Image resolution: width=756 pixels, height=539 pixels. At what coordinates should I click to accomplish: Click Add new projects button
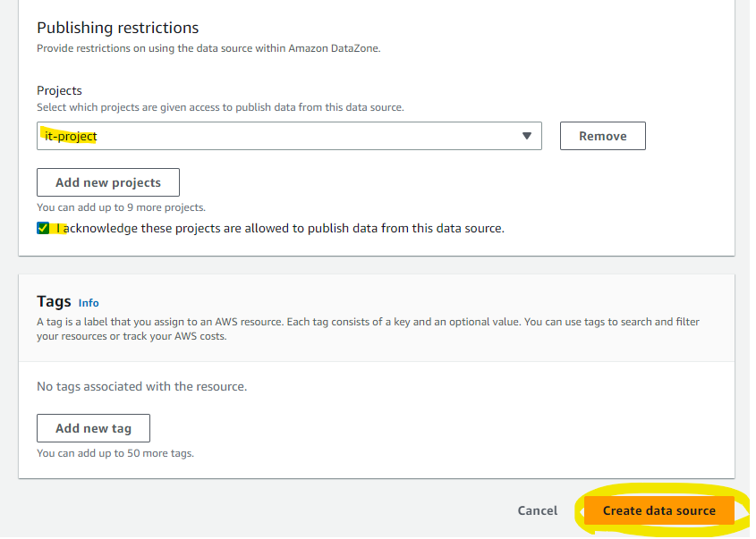[x=108, y=182]
